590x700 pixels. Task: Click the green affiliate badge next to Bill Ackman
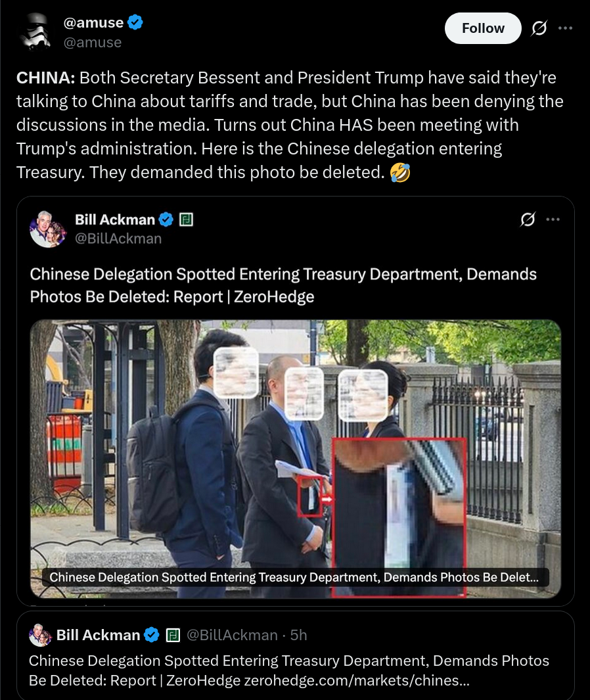[186, 220]
